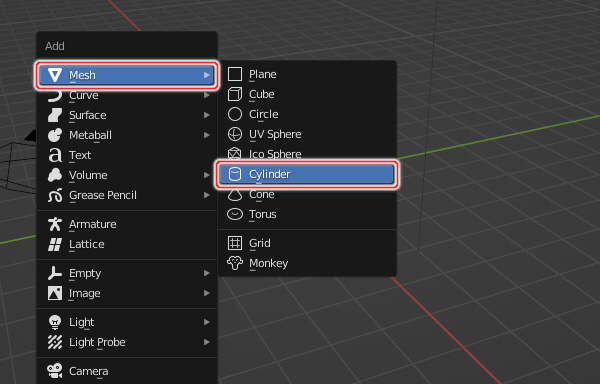Open the Light entry label

pyautogui.click(x=82, y=322)
